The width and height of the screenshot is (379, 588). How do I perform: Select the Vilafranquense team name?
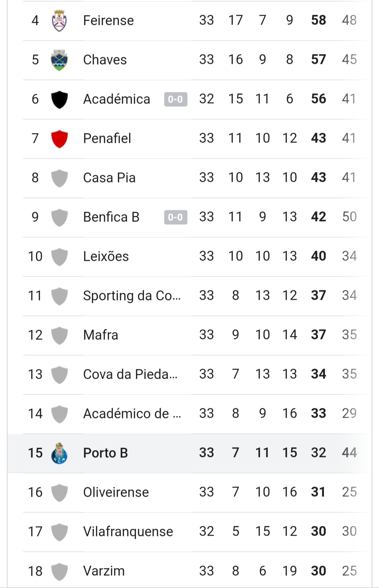point(128,531)
